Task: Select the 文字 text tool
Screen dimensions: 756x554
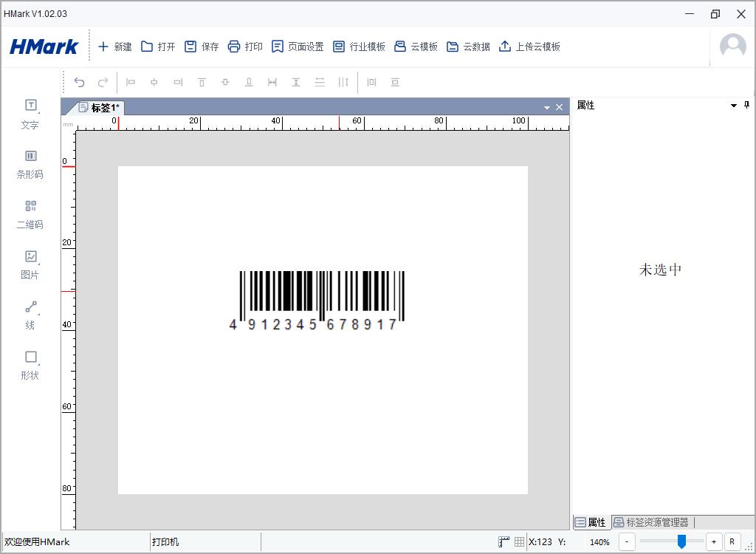Action: 30,114
